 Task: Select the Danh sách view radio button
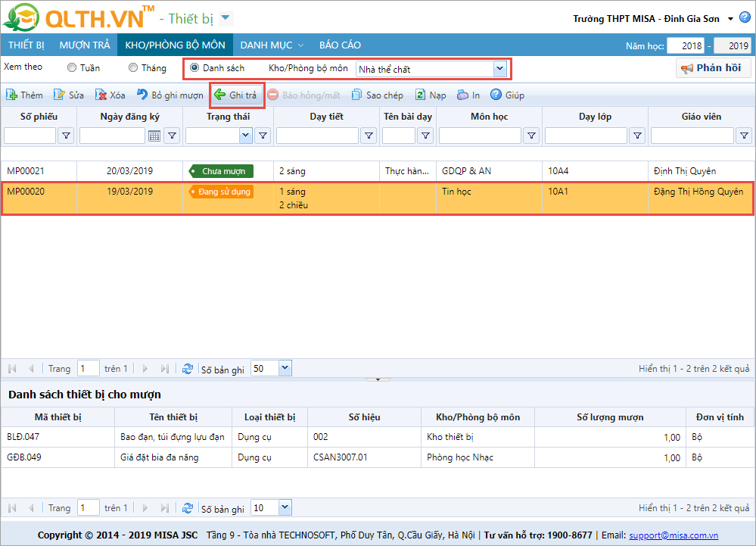click(x=194, y=67)
